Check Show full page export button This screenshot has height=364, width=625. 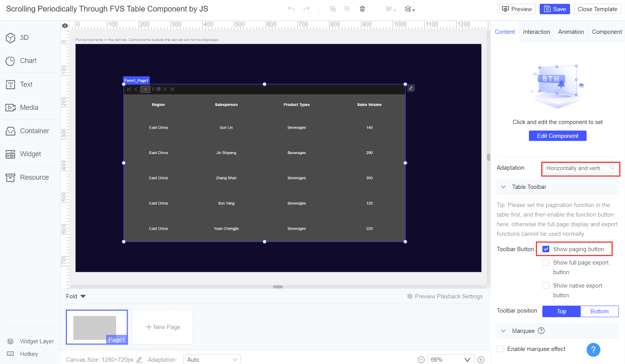(546, 263)
